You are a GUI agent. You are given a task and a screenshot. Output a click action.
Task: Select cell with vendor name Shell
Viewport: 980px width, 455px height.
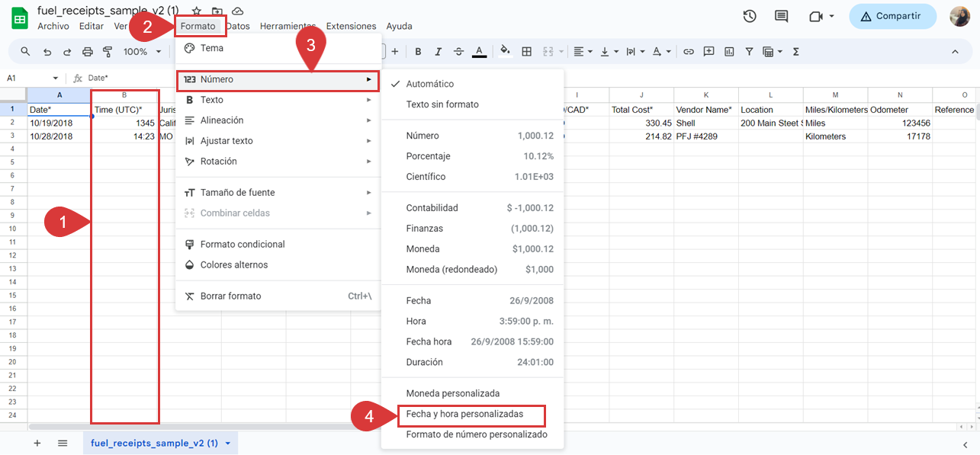pyautogui.click(x=705, y=123)
